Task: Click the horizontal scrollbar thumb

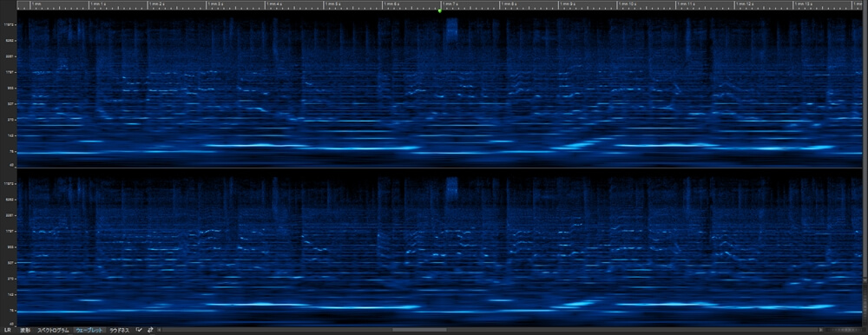Action: coord(419,330)
